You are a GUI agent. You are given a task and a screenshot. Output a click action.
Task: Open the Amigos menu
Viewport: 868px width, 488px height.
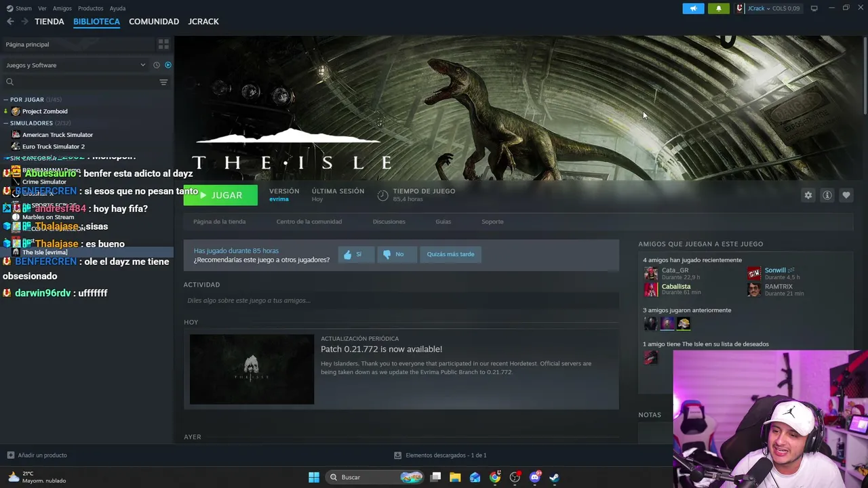(x=62, y=8)
